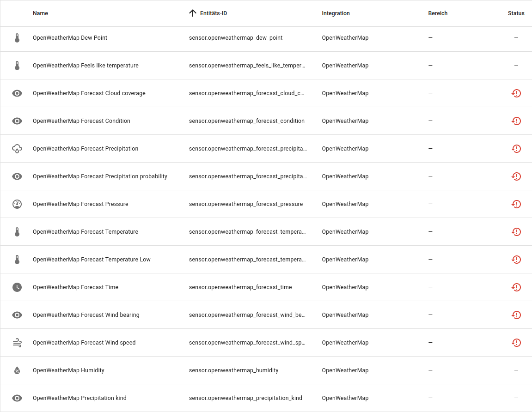Open OpenWeatherMap Precipitation kind entity
Viewport: 532px width, 412px height.
[x=79, y=398]
